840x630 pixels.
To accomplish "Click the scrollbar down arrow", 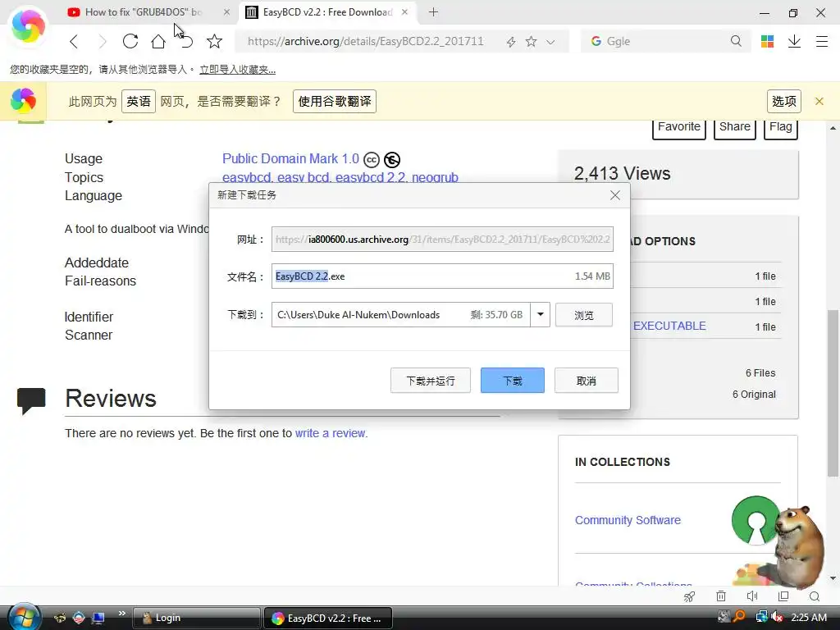I will [x=833, y=578].
